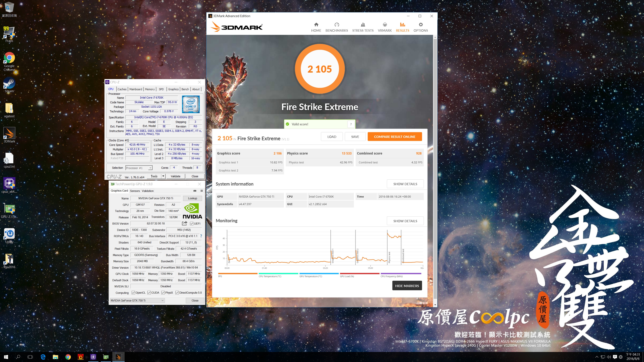Click GPU-Z BIOS export share icon

184,223
